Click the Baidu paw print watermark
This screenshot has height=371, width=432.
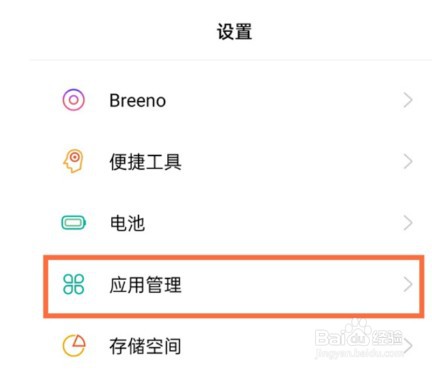(x=358, y=330)
